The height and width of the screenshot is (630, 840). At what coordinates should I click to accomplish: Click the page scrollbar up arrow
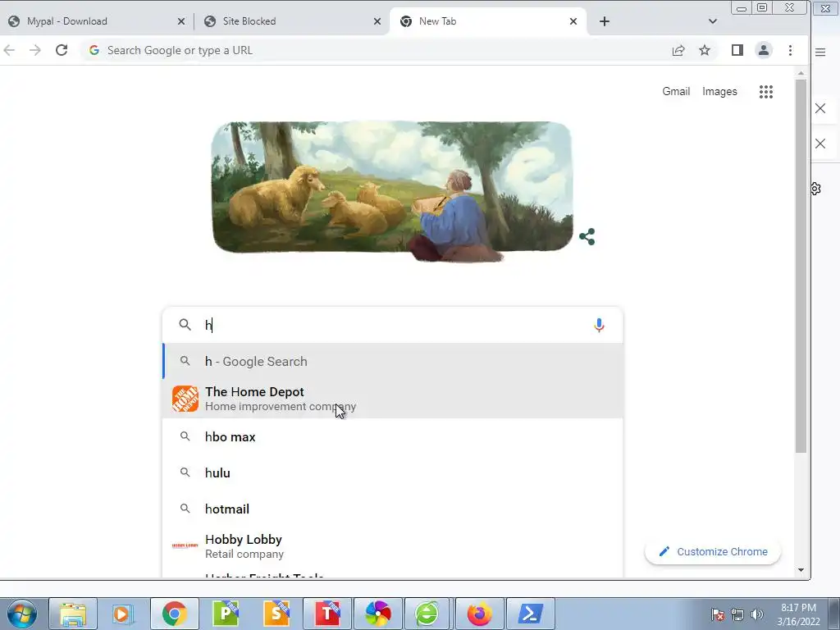click(801, 73)
